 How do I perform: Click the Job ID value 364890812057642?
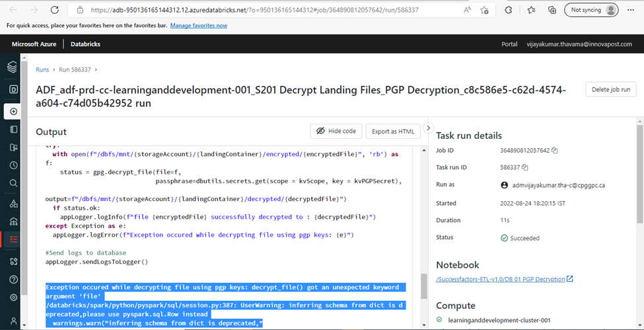(525, 151)
